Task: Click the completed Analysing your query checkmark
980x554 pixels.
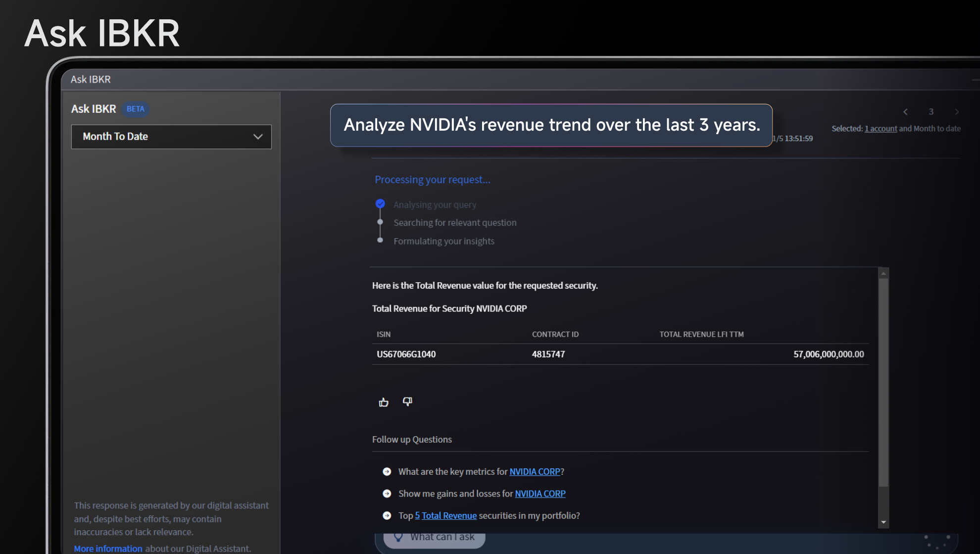Action: 380,203
